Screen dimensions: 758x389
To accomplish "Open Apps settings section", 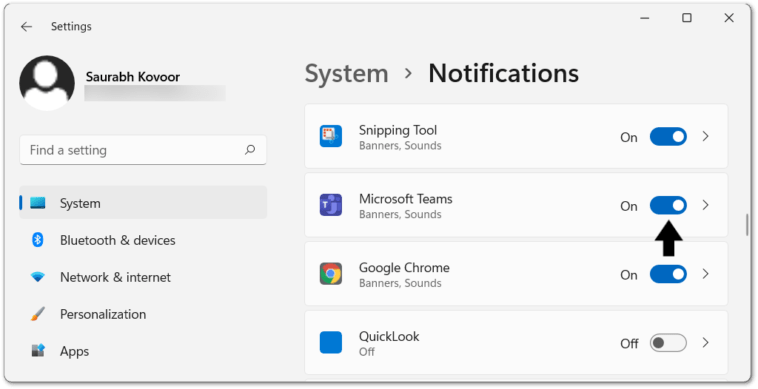I will point(143,351).
